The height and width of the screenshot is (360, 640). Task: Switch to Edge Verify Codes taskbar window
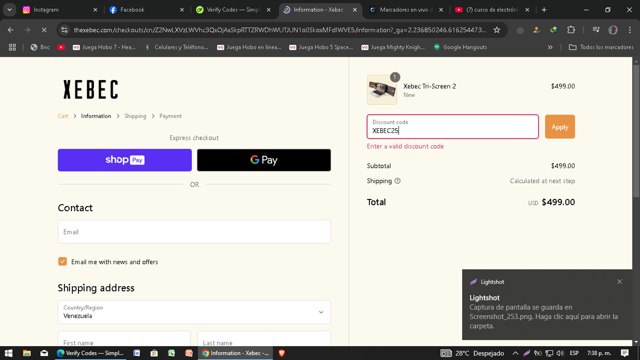90,353
